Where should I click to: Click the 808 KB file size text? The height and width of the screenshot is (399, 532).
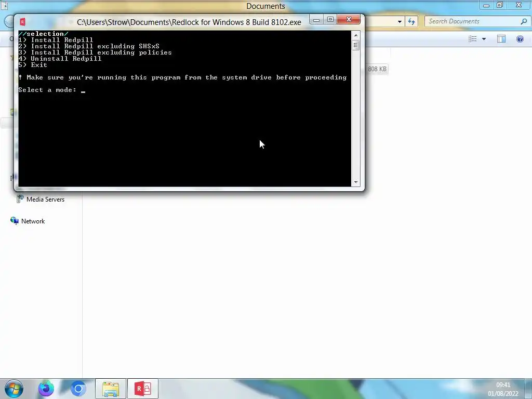coord(377,69)
